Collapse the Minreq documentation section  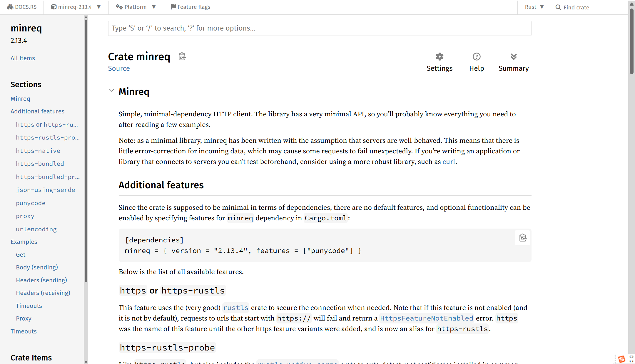(x=111, y=90)
